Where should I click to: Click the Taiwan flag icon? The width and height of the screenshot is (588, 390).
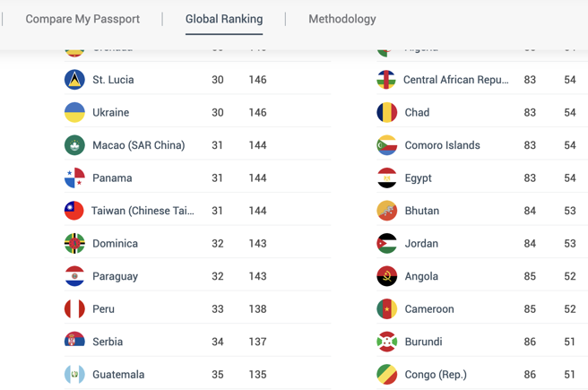(74, 211)
